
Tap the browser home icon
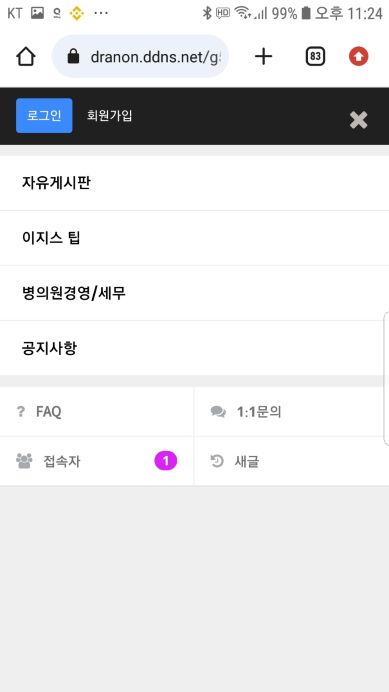coord(26,56)
